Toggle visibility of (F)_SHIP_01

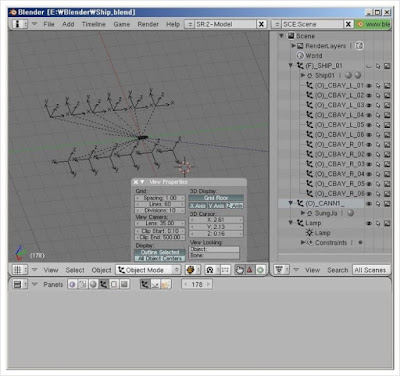(369, 66)
